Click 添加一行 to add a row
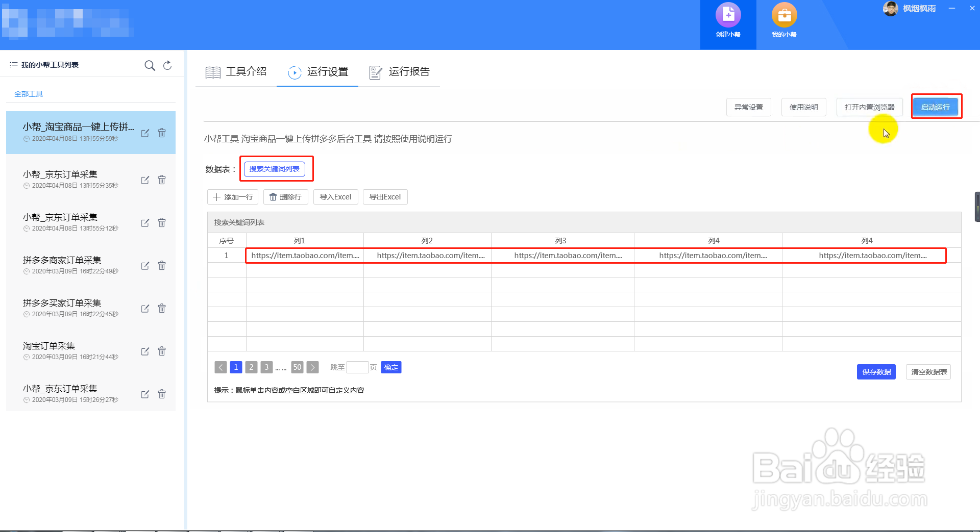 point(233,197)
